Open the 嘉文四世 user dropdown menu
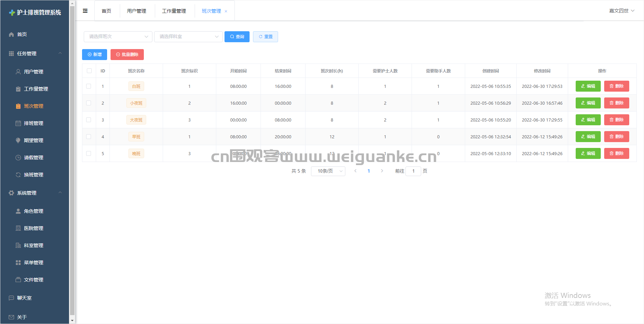The height and width of the screenshot is (324, 644). coord(622,11)
